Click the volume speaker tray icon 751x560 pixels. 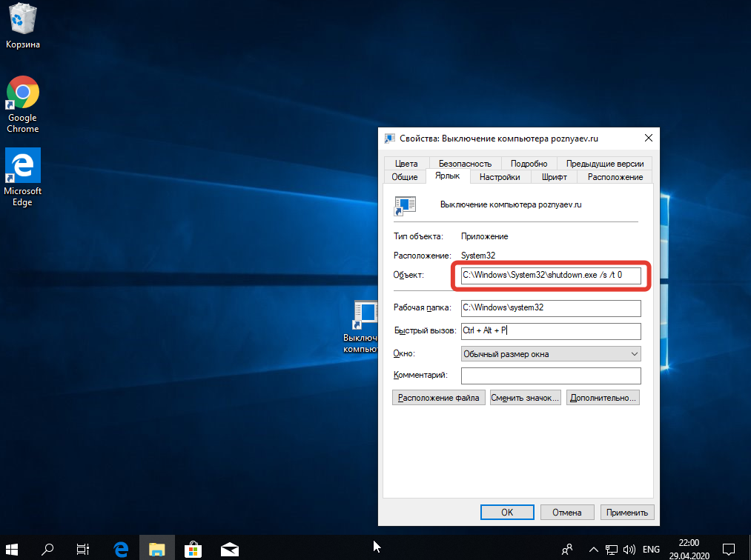point(629,549)
